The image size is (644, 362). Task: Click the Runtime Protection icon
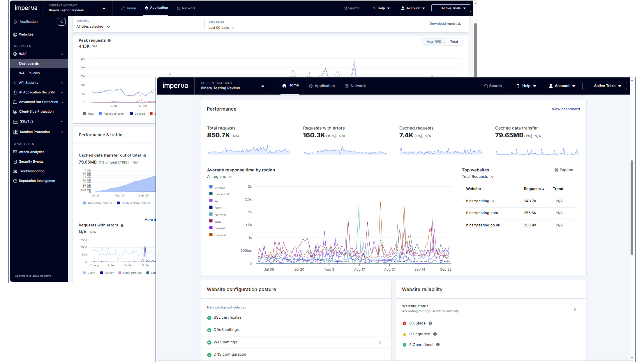(x=16, y=132)
